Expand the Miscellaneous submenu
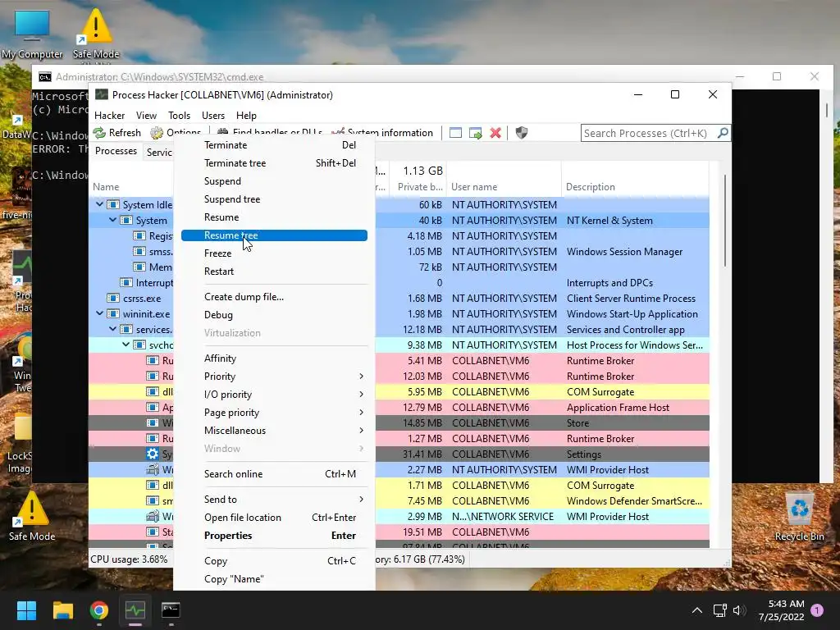 tap(274, 431)
